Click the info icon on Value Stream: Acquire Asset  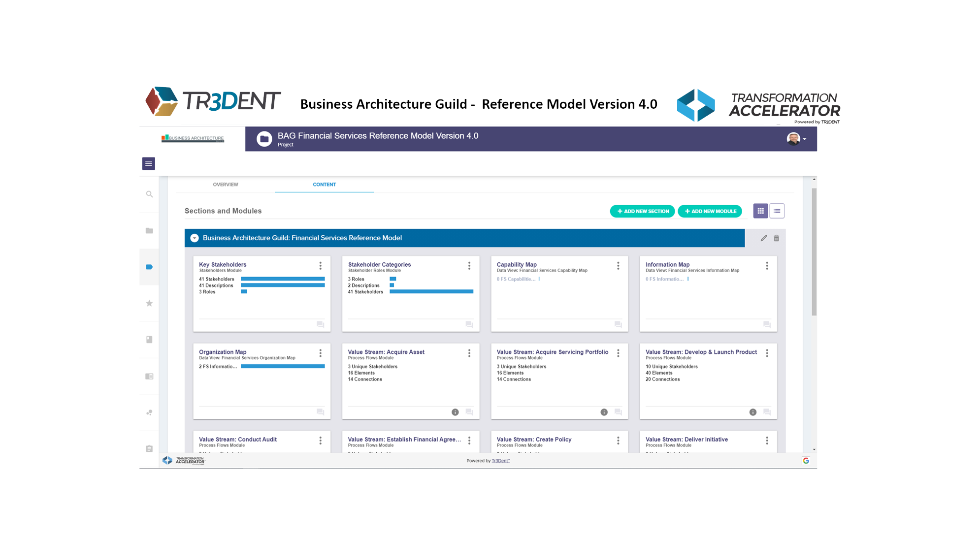(x=455, y=412)
